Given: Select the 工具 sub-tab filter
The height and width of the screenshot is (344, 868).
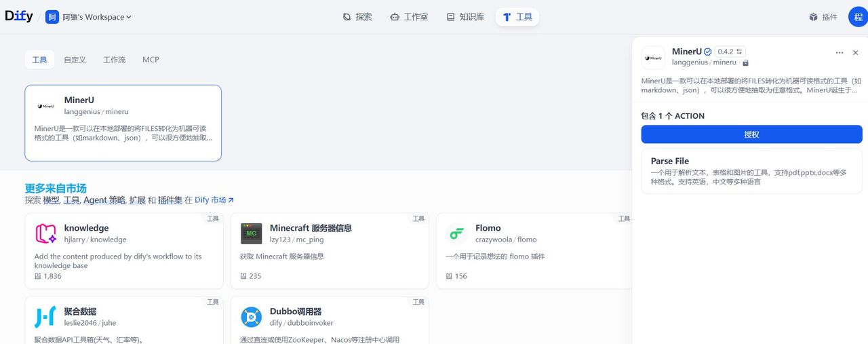Looking at the screenshot, I should [39, 60].
